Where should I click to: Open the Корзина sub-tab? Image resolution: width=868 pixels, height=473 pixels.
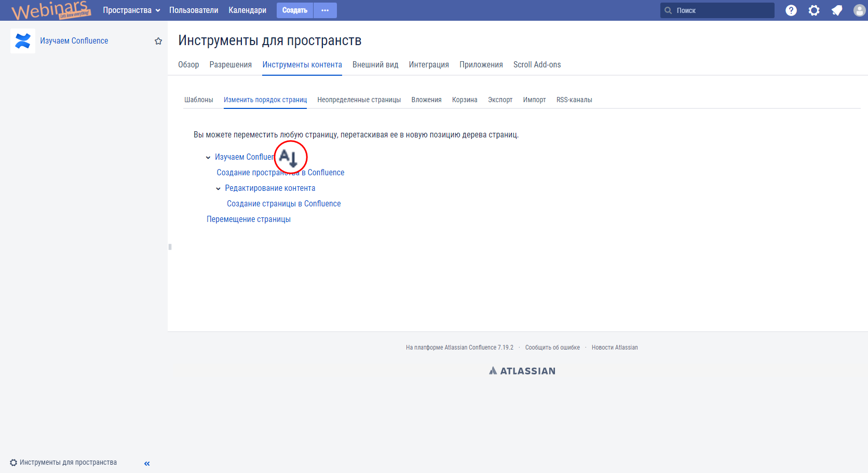(464, 100)
